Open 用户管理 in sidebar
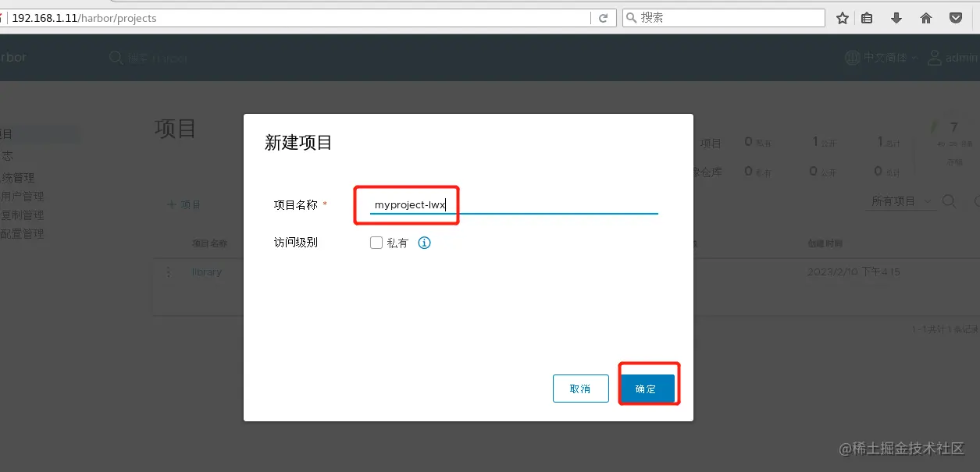 click(22, 197)
